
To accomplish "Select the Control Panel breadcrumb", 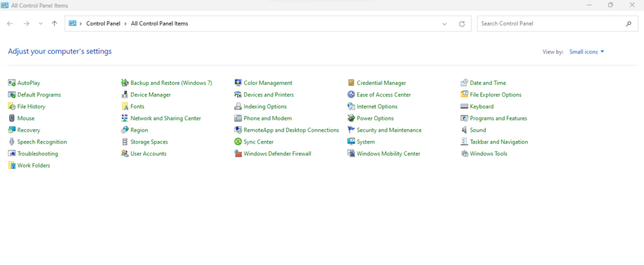I will pos(103,24).
